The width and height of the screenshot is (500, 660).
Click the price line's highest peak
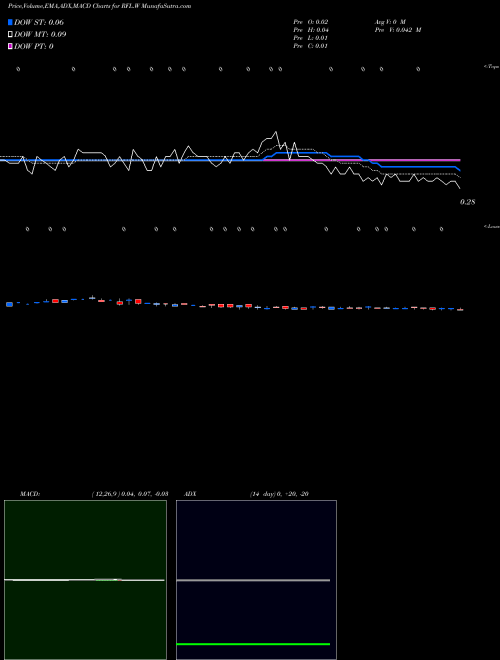click(276, 132)
